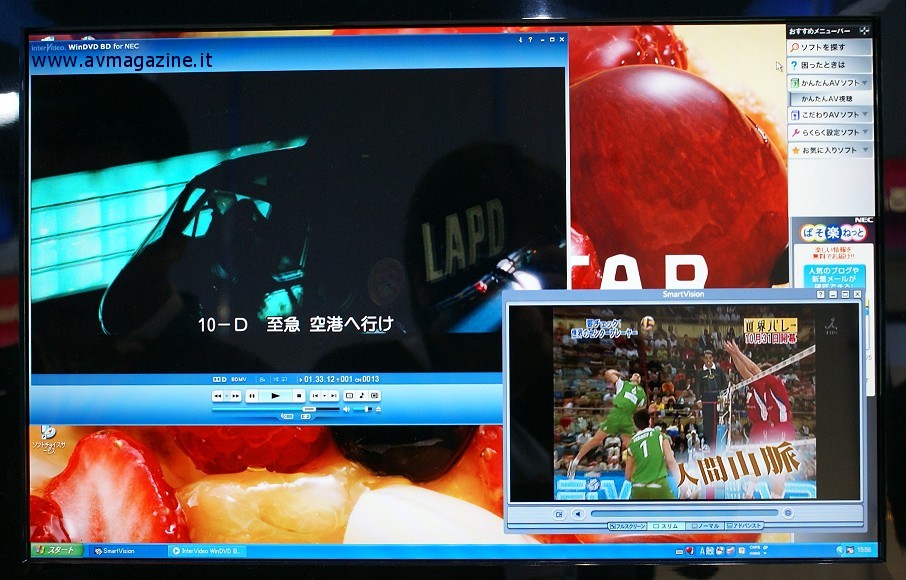
Task: Click the SmartVision volume bar
Action: 684,513
